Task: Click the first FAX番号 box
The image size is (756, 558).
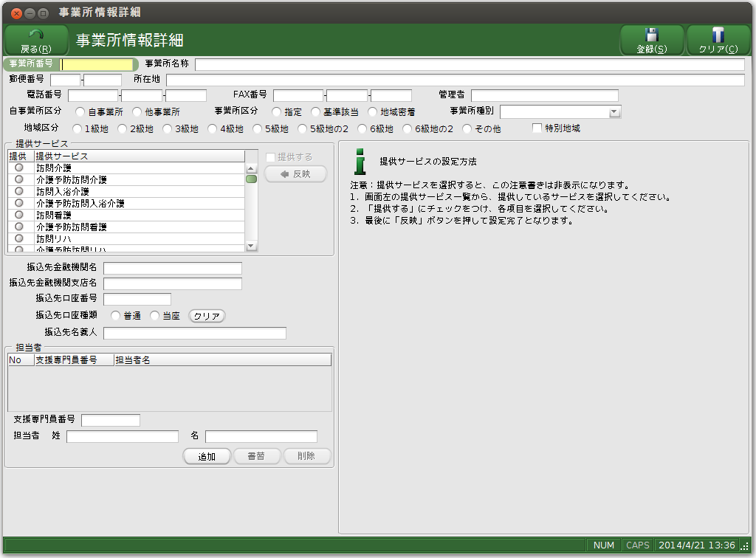Action: pyautogui.click(x=298, y=95)
